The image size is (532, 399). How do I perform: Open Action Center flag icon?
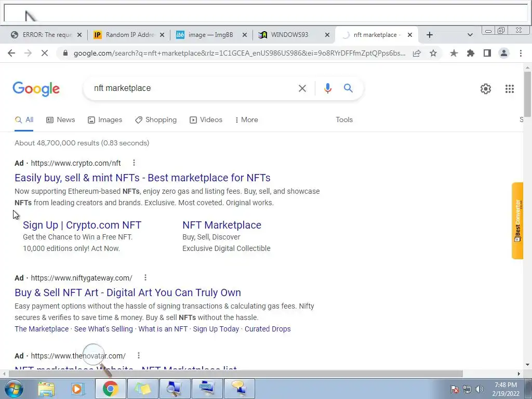point(455,389)
